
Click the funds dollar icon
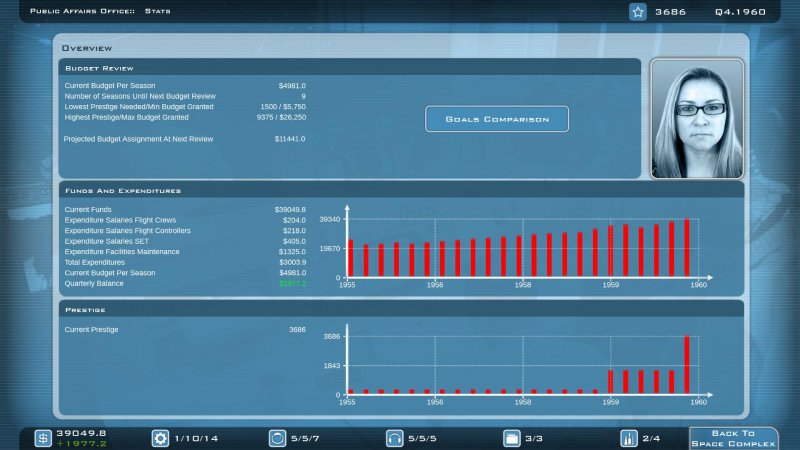[x=43, y=438]
